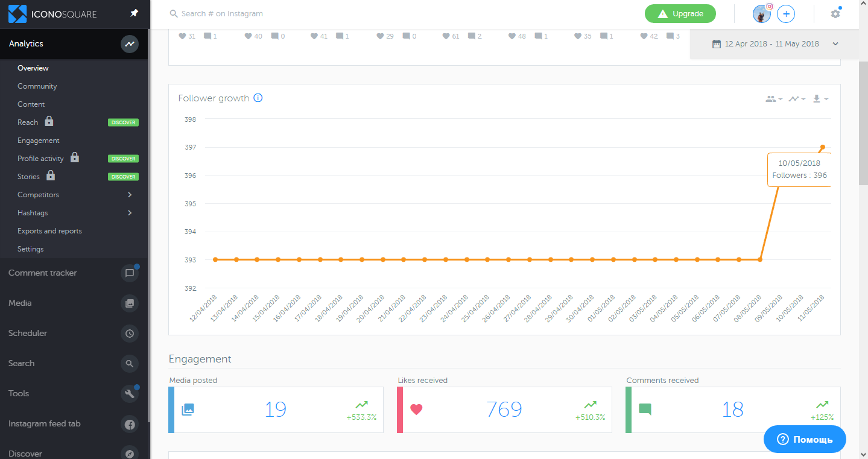Expand the Hashtags submenu
Image resolution: width=868 pixels, height=459 pixels.
pos(130,213)
